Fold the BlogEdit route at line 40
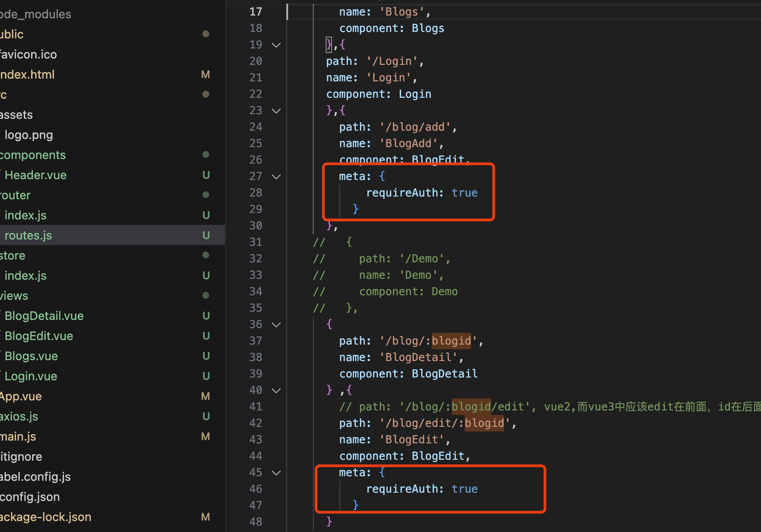The height and width of the screenshot is (532, 761). pyautogui.click(x=276, y=390)
